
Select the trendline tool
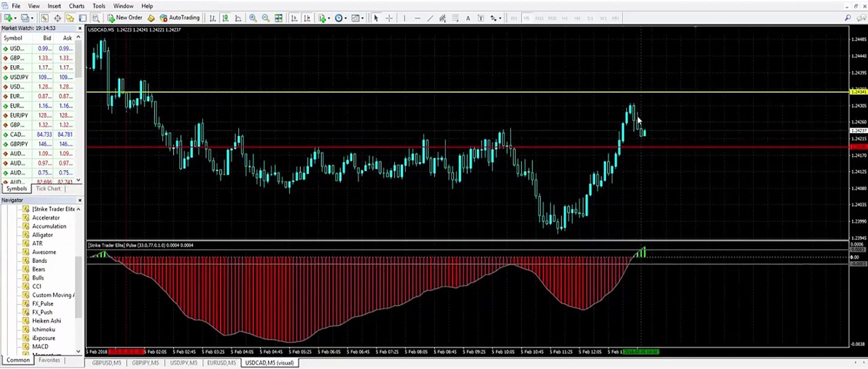pos(430,18)
